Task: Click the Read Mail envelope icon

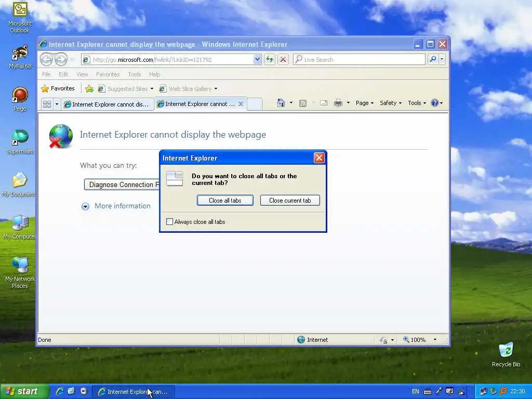Action: pyautogui.click(x=324, y=103)
